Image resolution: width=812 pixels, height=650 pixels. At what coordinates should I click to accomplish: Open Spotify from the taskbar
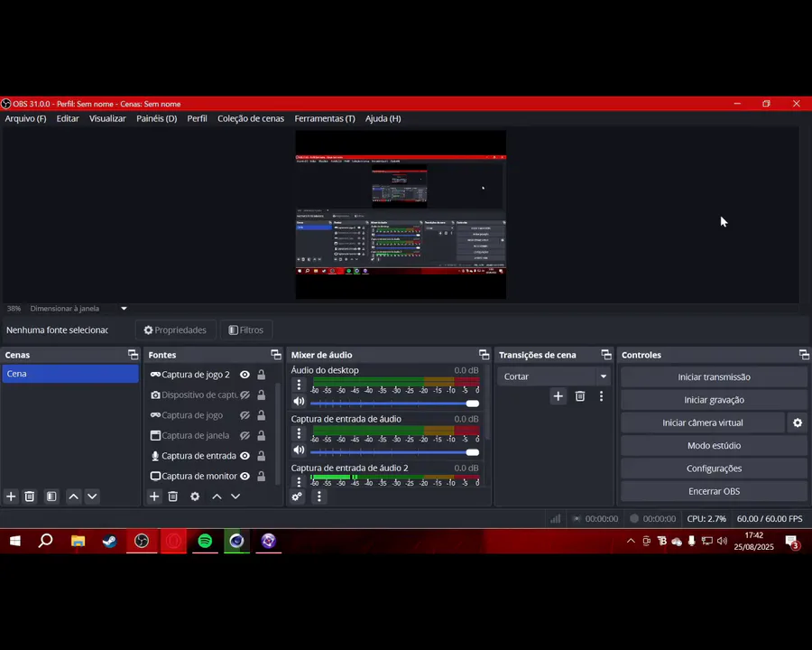[x=205, y=541]
